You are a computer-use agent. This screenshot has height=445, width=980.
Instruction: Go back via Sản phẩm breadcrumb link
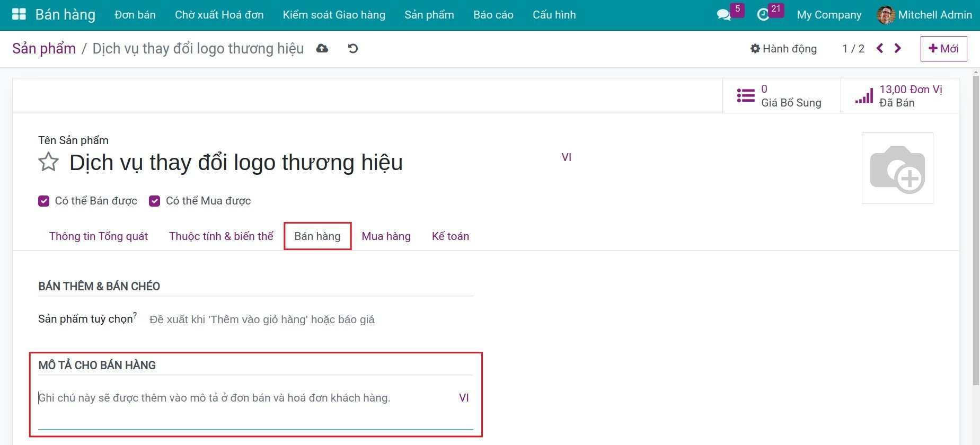click(x=44, y=49)
